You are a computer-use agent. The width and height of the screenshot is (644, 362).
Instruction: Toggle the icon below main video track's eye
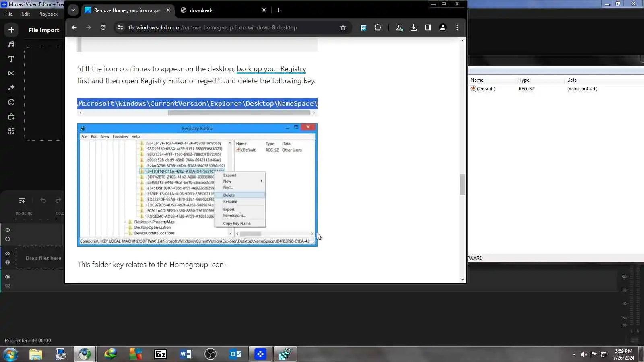8,262
